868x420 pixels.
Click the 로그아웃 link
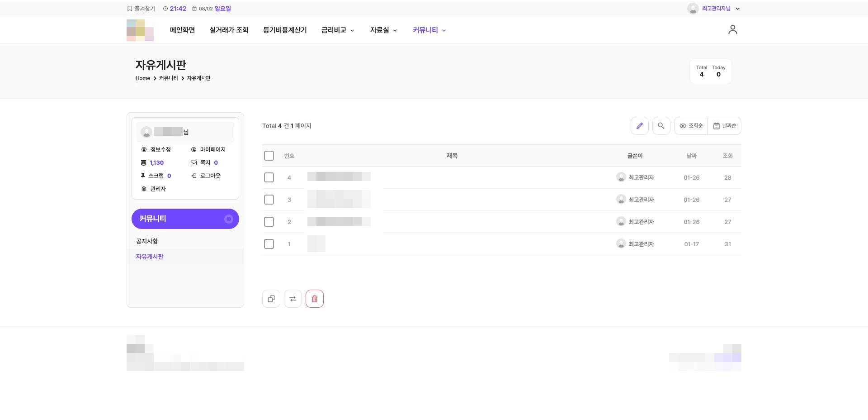206,176
